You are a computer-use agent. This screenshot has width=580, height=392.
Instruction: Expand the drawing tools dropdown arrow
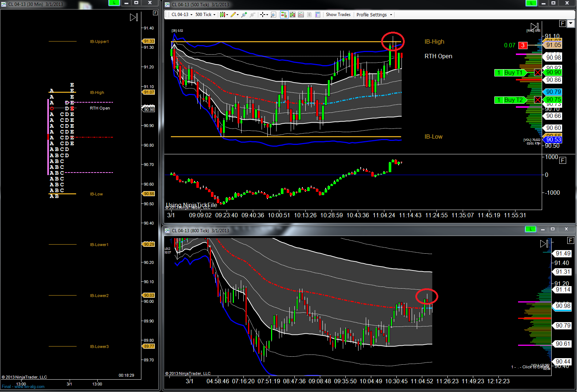pyautogui.click(x=238, y=15)
